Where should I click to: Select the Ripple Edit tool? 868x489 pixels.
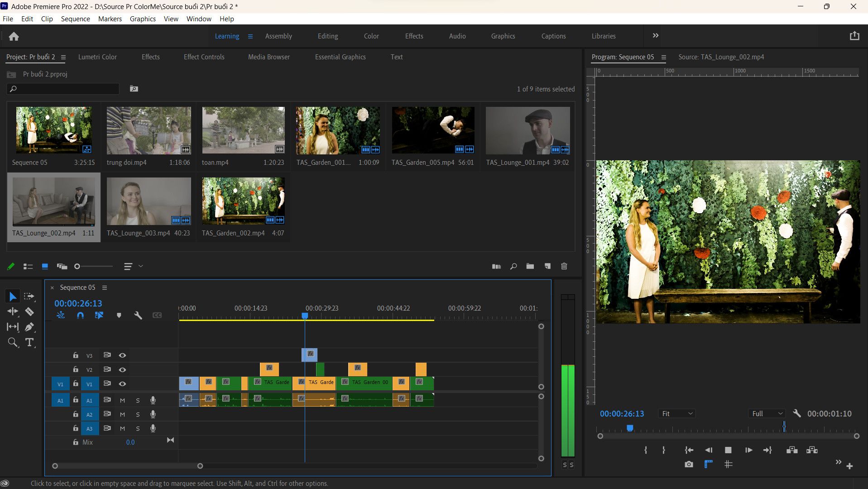pos(13,312)
